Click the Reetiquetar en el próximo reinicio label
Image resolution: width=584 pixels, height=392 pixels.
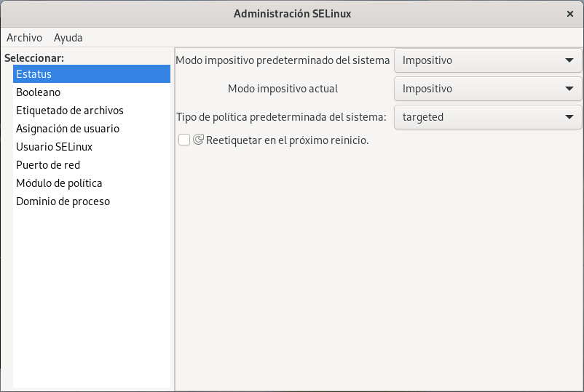pyautogui.click(x=288, y=140)
